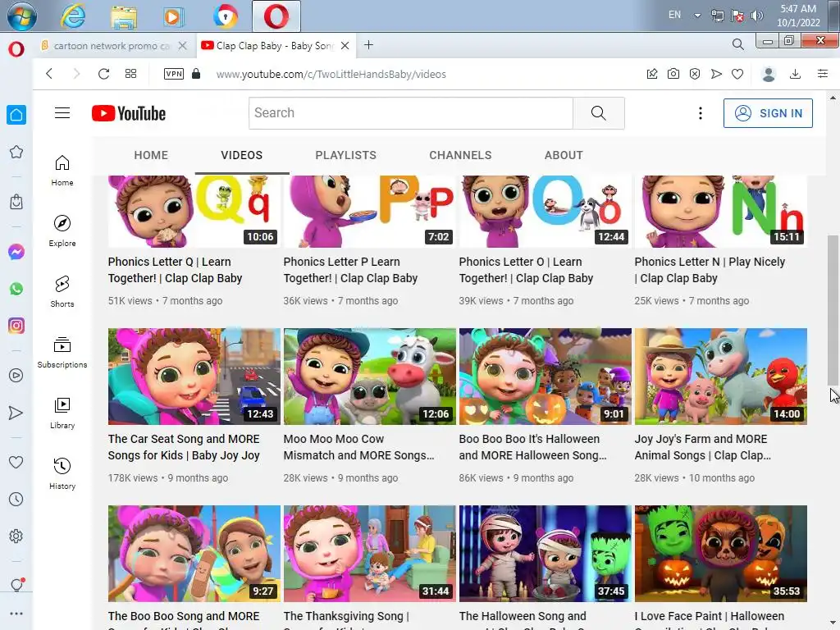Switch to the PLAYLISTS tab
This screenshot has width=840, height=630.
click(345, 155)
